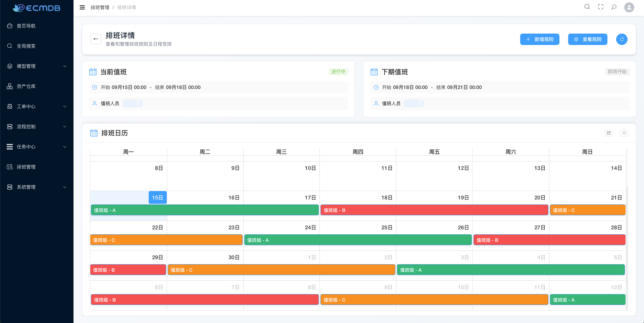Click 排班管理 breadcrumb link

click(100, 7)
